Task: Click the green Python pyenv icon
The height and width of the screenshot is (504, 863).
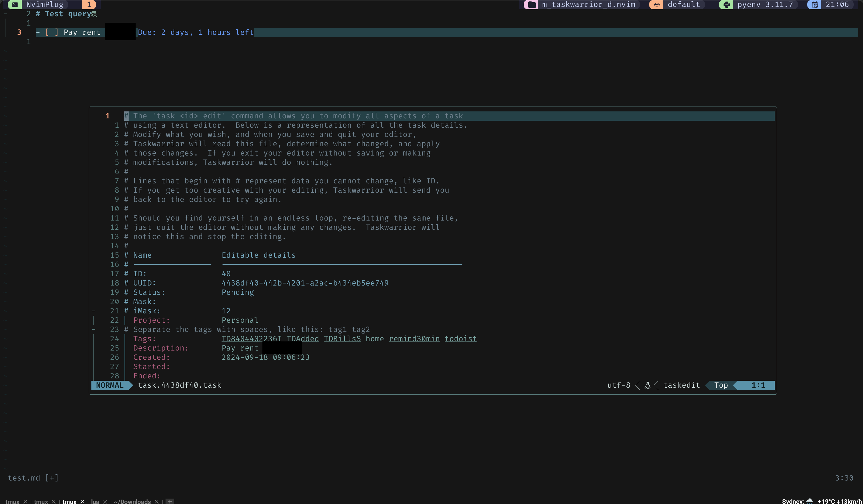Action: pyautogui.click(x=726, y=4)
